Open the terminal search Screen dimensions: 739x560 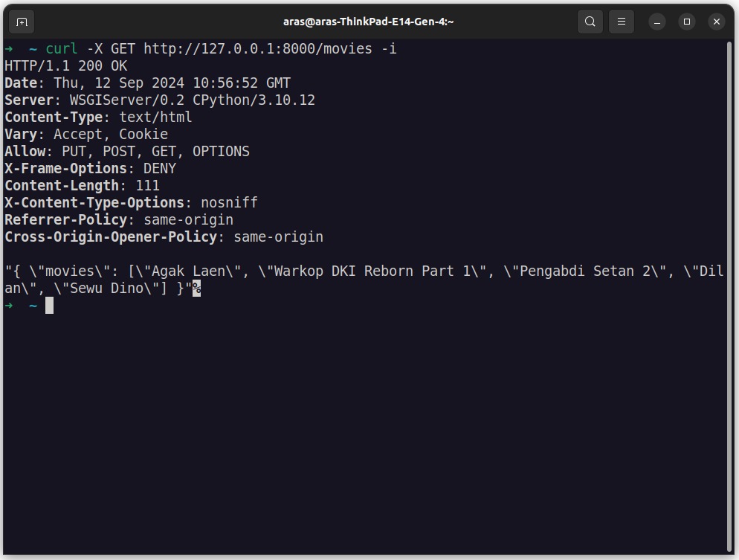point(590,22)
